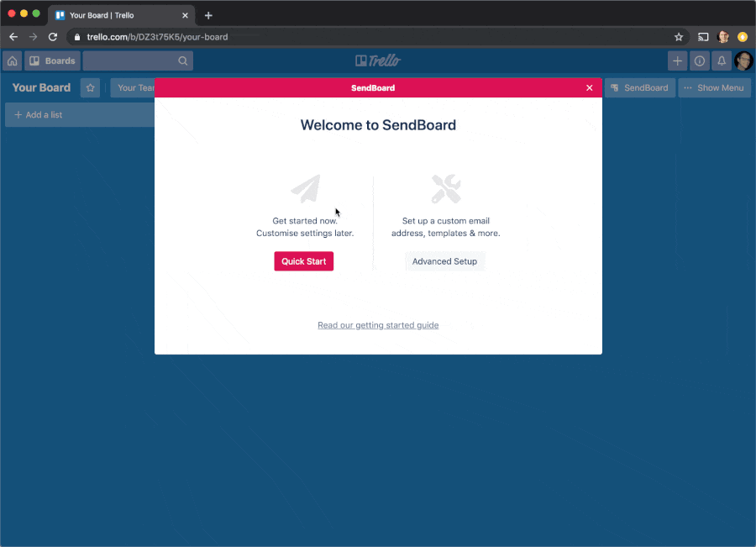Click the address bar URL

(157, 37)
